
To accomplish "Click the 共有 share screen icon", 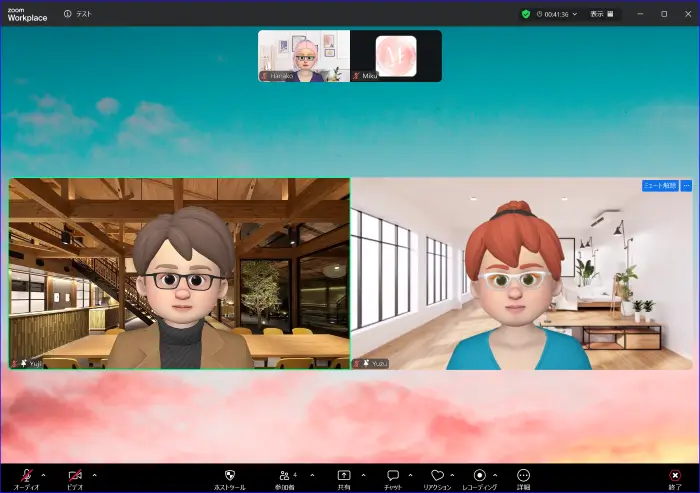I will click(x=344, y=476).
